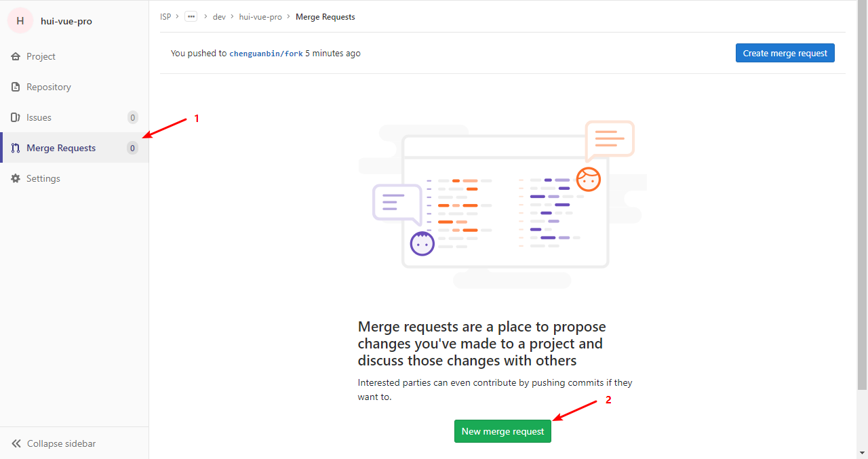
Task: Open the hui-vue-pro project avatar
Action: click(x=20, y=21)
